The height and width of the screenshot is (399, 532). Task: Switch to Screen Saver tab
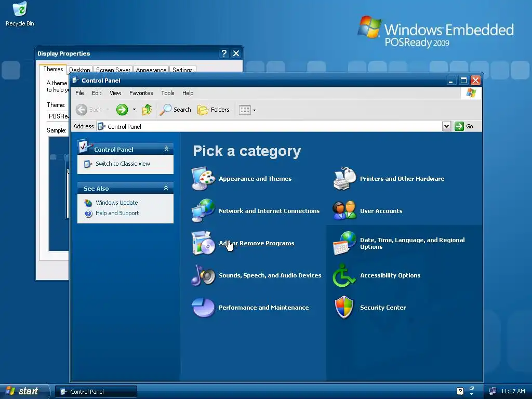click(x=113, y=70)
